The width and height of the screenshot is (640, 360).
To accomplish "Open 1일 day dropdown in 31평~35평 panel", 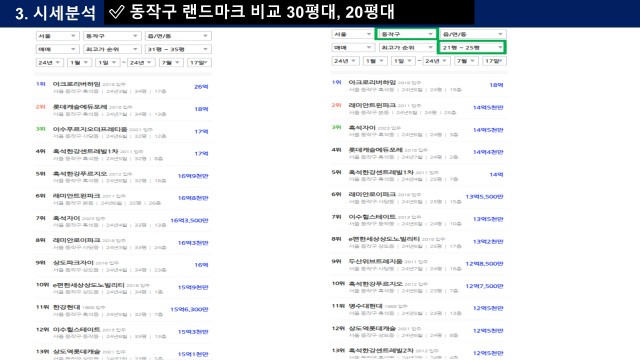I will tap(108, 62).
